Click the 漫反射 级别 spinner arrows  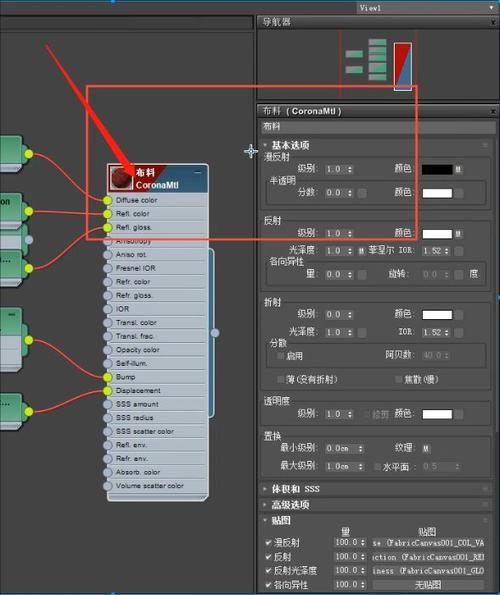click(350, 169)
